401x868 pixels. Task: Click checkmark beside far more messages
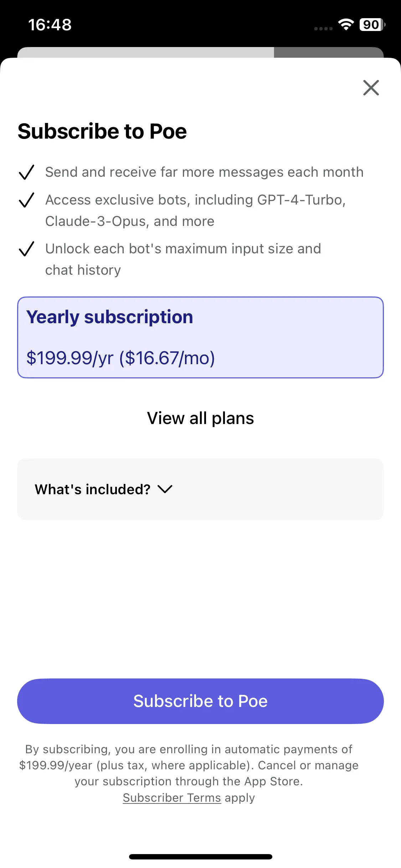(26, 172)
